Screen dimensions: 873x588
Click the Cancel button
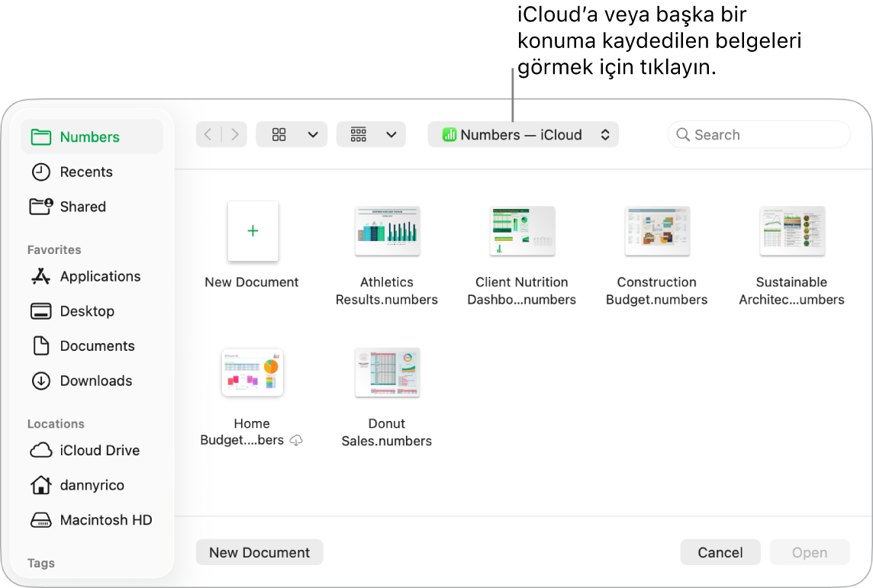[x=720, y=552]
